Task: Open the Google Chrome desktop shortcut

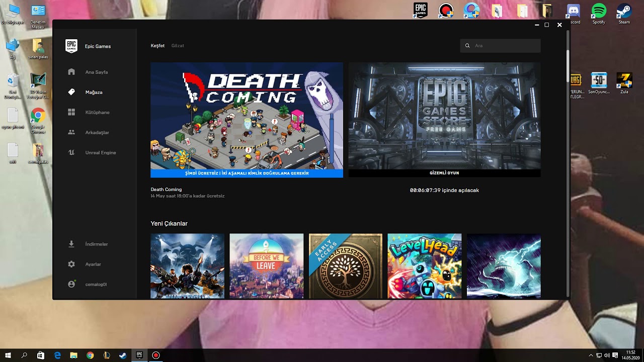Action: point(38,121)
